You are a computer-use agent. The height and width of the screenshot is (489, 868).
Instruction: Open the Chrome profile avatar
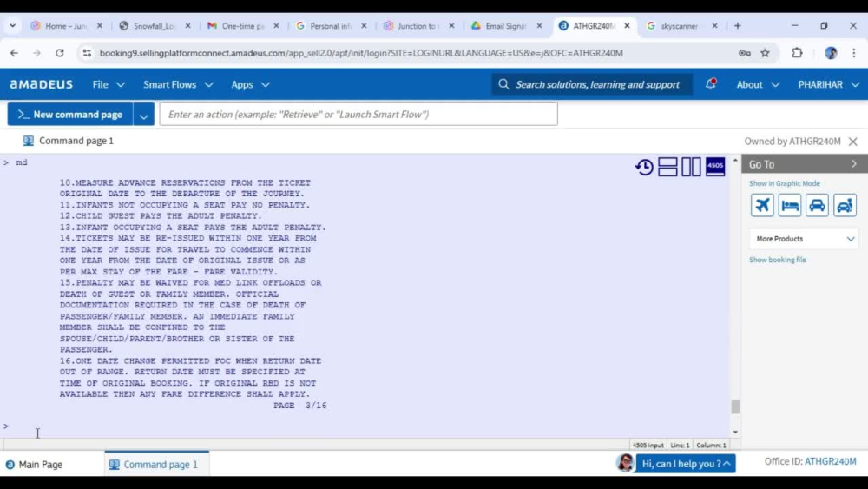tap(831, 53)
